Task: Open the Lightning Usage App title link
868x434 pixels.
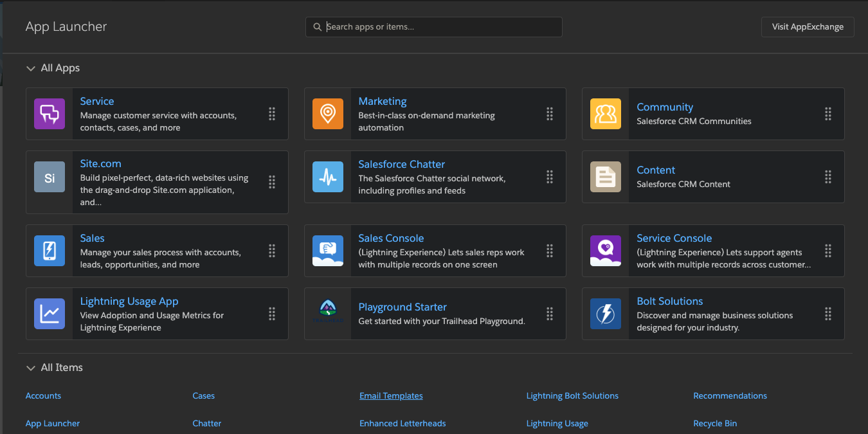Action: point(129,301)
